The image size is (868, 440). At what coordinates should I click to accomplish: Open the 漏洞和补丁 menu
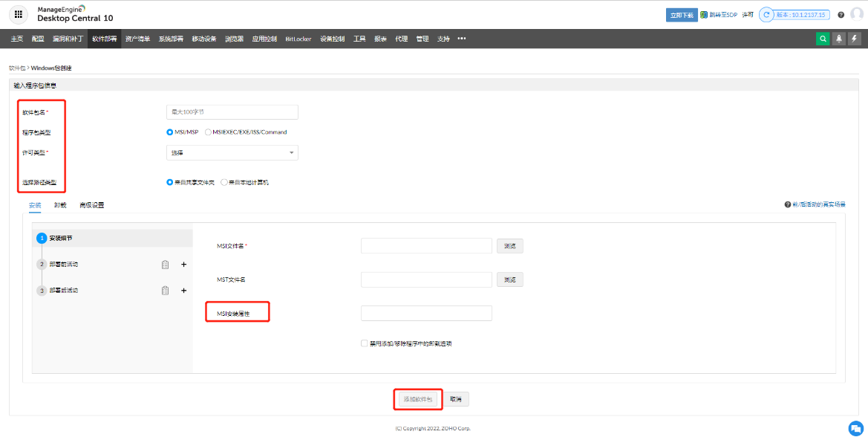(x=68, y=39)
